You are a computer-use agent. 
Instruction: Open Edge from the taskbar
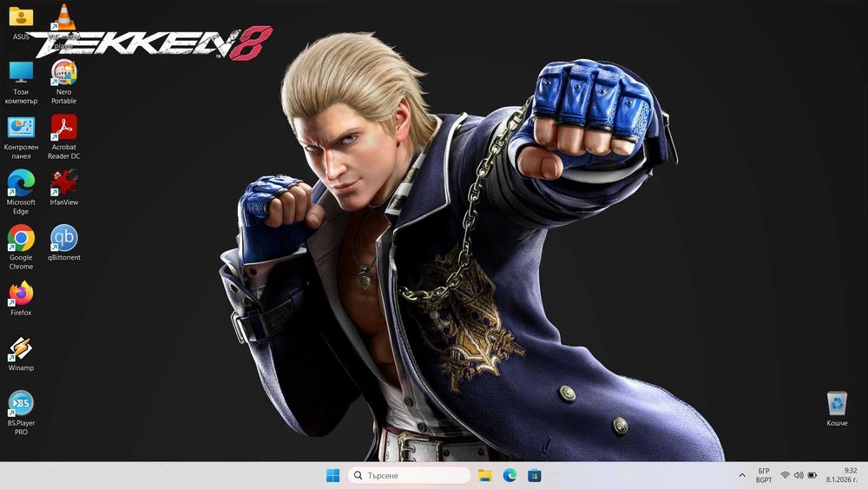(510, 475)
